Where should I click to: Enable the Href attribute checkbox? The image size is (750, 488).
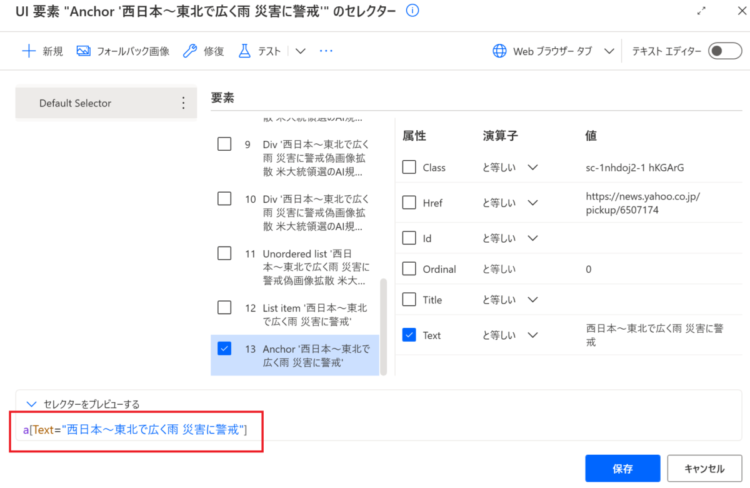[x=409, y=202]
